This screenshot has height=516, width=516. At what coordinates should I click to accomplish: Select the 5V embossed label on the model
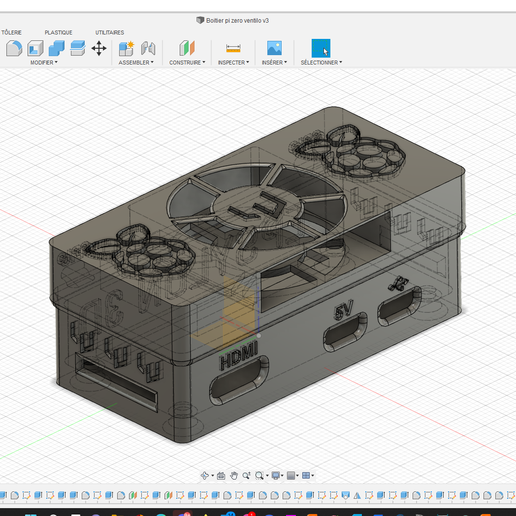[x=344, y=310]
